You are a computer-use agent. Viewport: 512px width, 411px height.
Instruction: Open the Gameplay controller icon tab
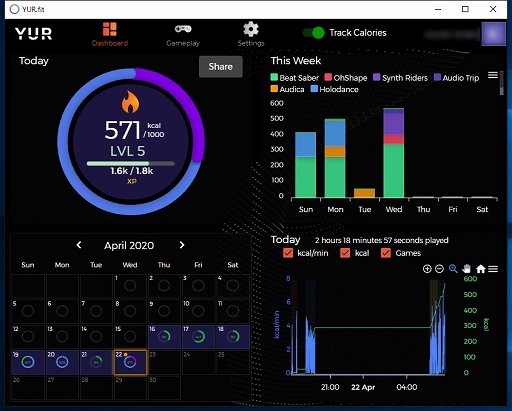pyautogui.click(x=183, y=29)
